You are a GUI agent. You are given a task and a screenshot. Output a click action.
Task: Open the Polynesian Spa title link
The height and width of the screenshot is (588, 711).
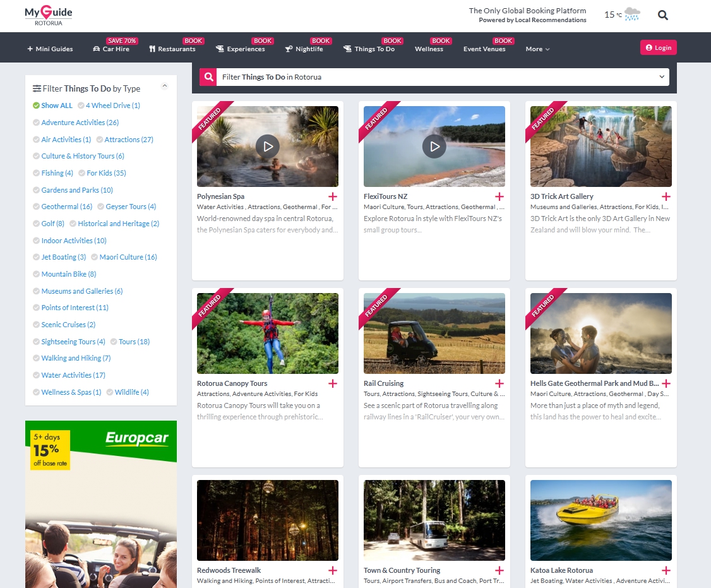coord(220,196)
